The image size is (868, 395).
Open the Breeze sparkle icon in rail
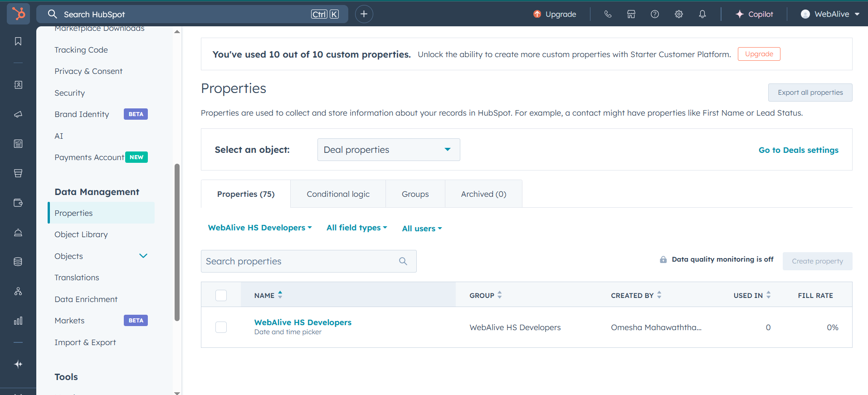pos(18,364)
